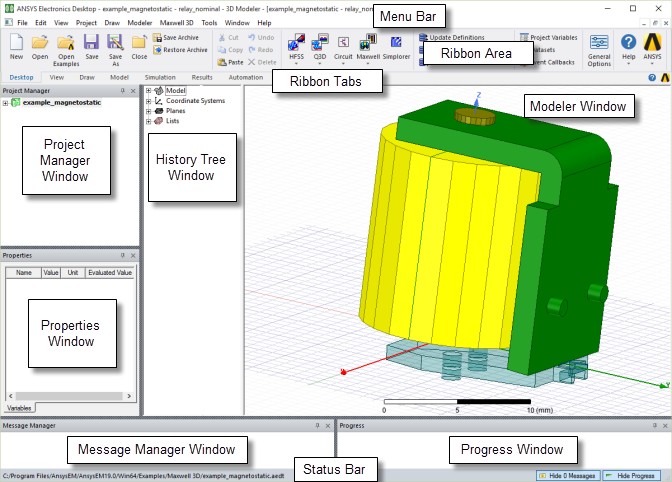Expand the example_magnetostatic project node
Viewport: 672px width, 482px height.
point(5,103)
